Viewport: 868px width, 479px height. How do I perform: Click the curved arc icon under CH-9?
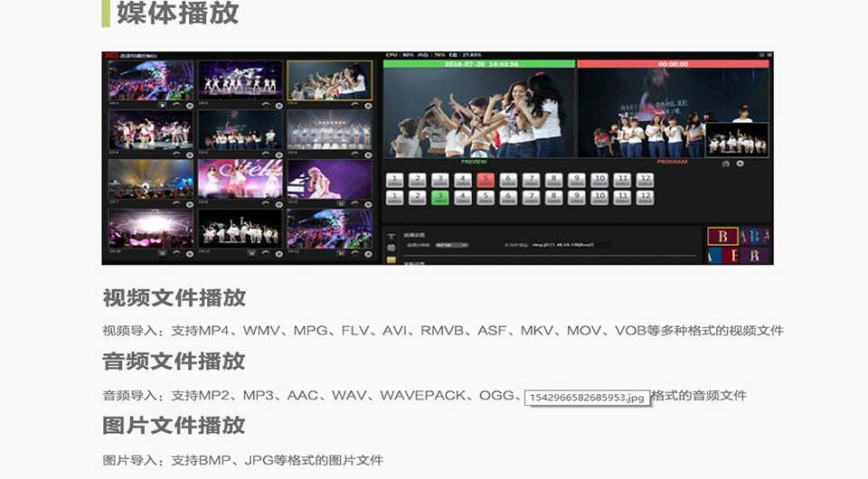(354, 204)
